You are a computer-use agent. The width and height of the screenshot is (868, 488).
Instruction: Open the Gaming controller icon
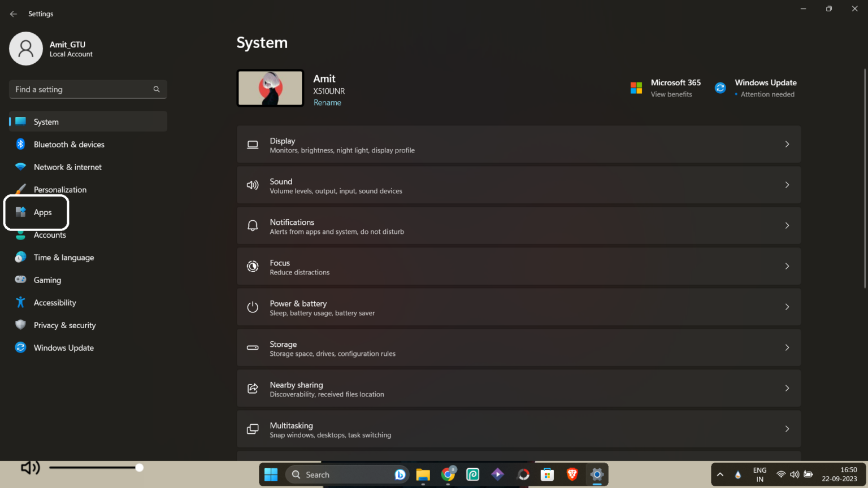[20, 280]
